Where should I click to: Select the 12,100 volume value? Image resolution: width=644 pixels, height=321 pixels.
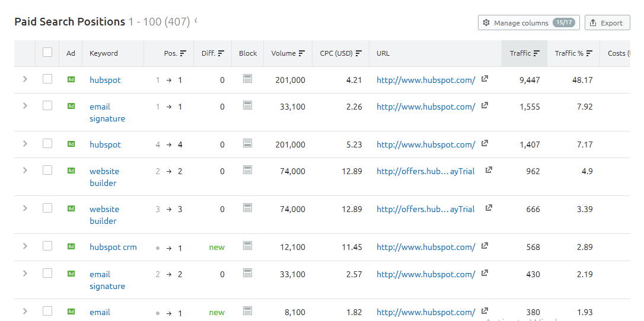(x=292, y=247)
